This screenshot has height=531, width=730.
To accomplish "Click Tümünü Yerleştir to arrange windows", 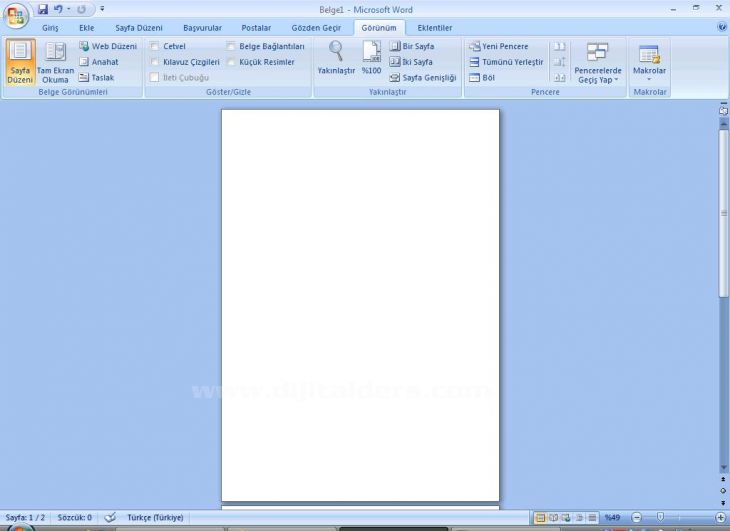I will (506, 62).
